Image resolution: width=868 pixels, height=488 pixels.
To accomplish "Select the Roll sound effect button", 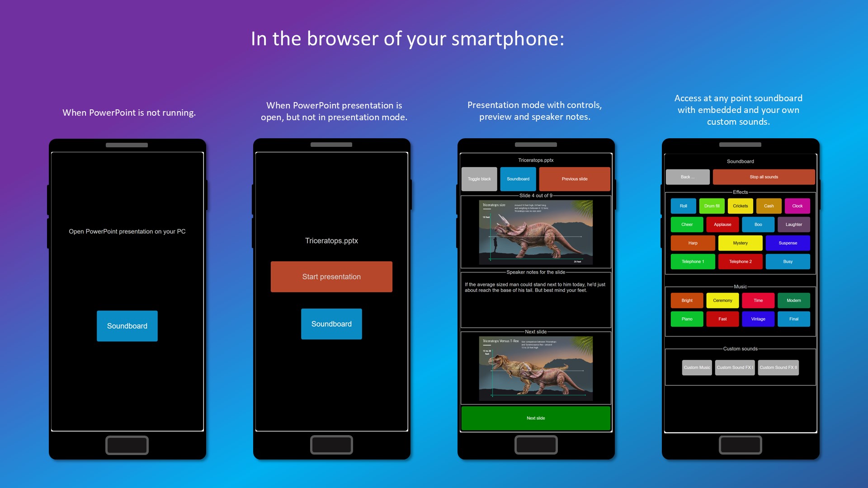I will point(683,206).
